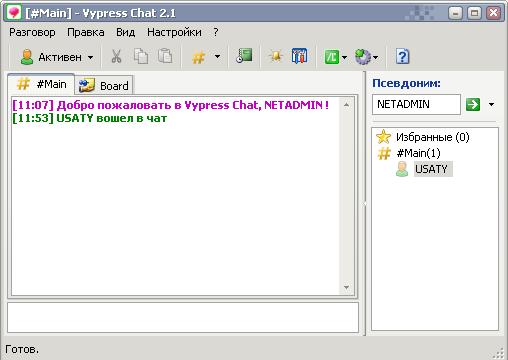Click the message input box

pyautogui.click(x=183, y=317)
